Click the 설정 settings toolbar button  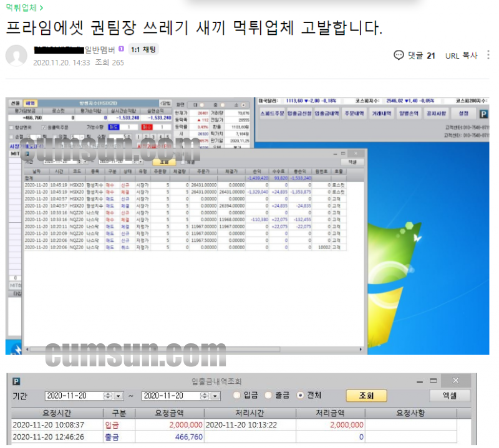pos(463,114)
